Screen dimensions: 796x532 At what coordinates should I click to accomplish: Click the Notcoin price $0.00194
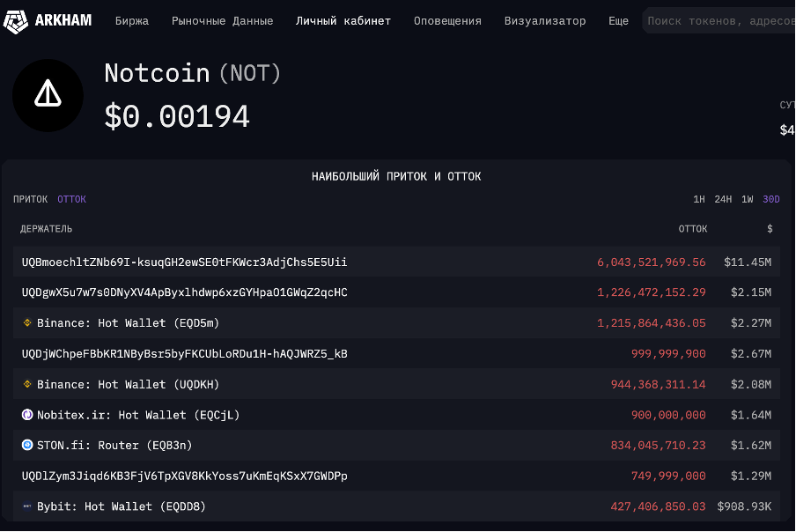pyautogui.click(x=177, y=116)
